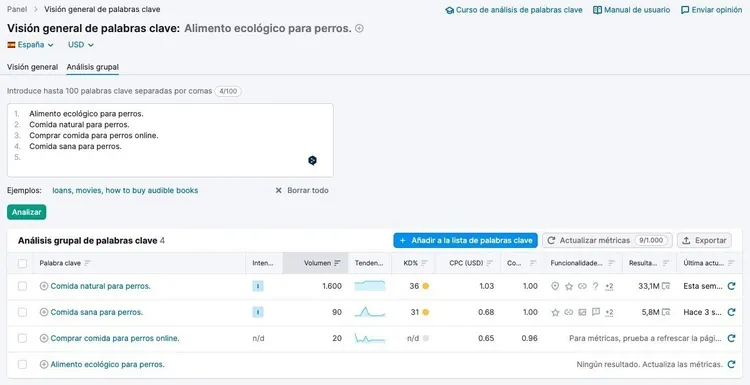
Task: Check the Comprar comida para perros online checkbox
Action: tap(22, 339)
